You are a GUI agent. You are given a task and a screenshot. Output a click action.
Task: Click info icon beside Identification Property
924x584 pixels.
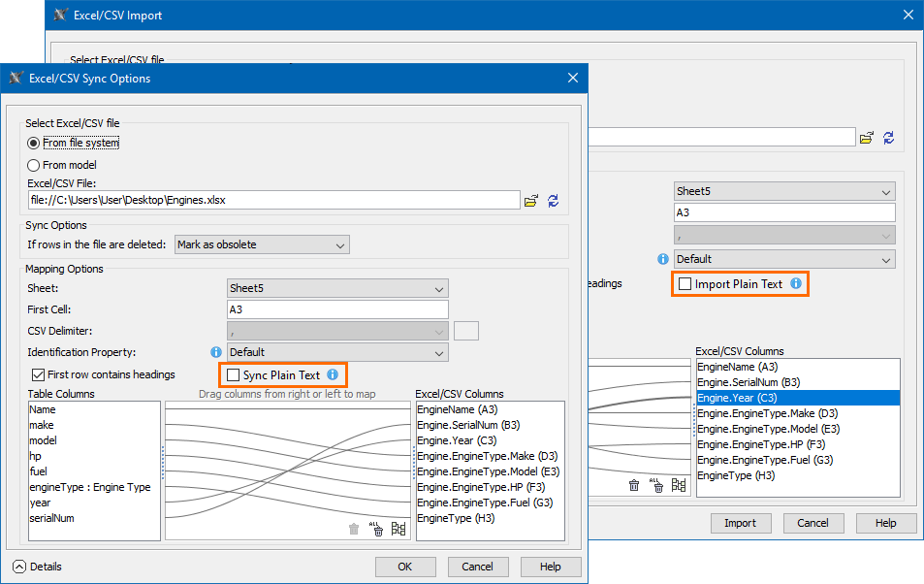216,352
